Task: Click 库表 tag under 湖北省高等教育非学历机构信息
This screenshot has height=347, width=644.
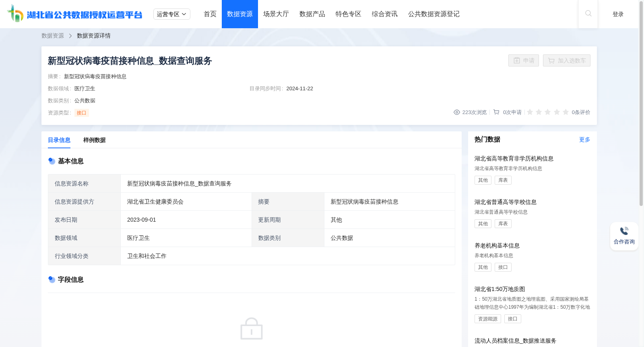Action: (x=503, y=180)
